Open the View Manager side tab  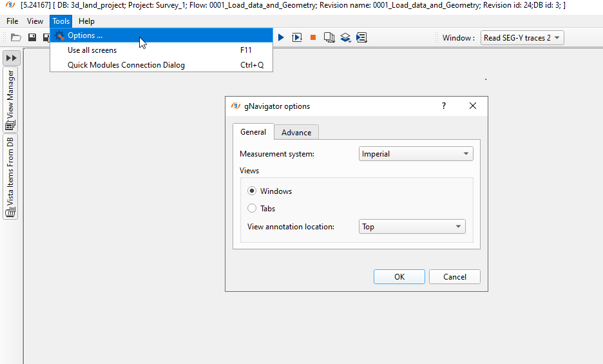click(x=10, y=100)
